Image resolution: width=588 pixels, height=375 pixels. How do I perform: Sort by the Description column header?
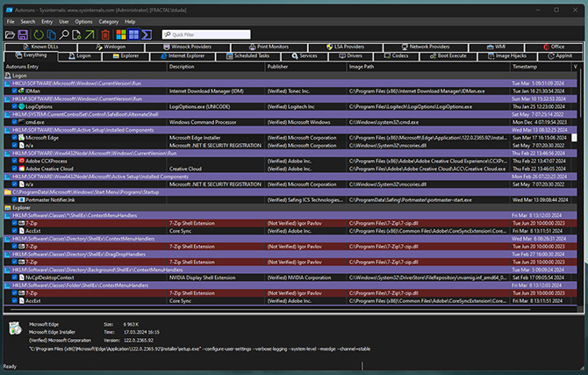pos(216,67)
